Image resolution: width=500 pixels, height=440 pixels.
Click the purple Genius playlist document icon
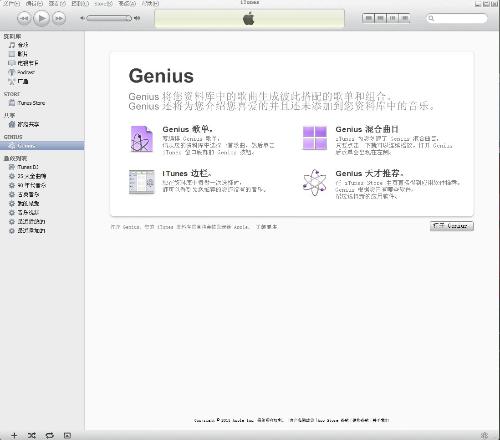tap(142, 139)
